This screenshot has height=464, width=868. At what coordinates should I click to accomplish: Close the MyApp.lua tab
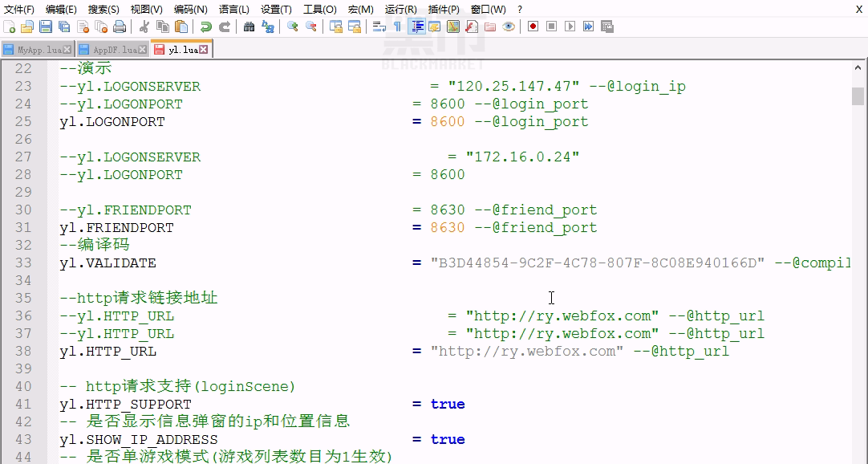click(x=67, y=50)
